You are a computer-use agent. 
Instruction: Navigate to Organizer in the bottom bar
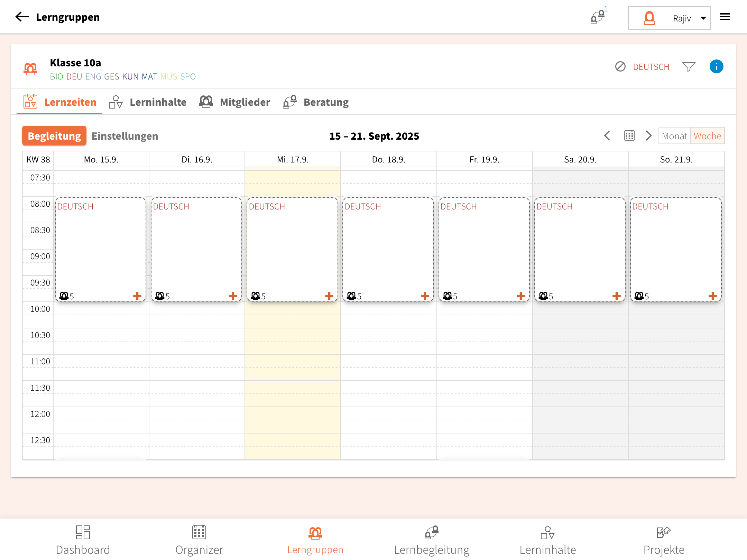point(199,540)
